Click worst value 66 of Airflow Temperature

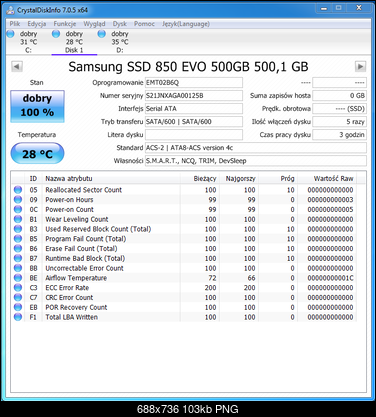(x=251, y=278)
